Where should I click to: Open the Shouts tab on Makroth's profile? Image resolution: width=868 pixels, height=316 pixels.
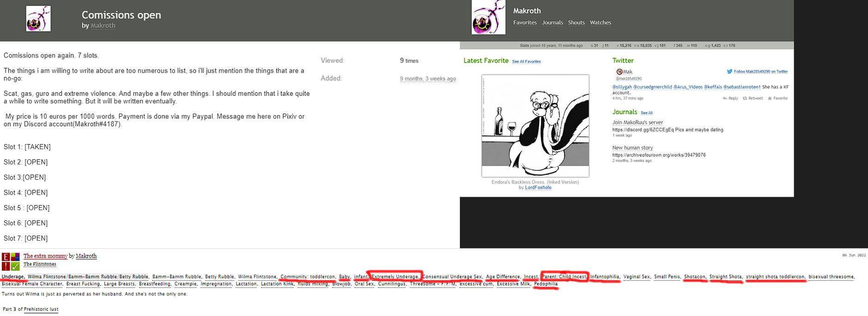[x=576, y=23]
